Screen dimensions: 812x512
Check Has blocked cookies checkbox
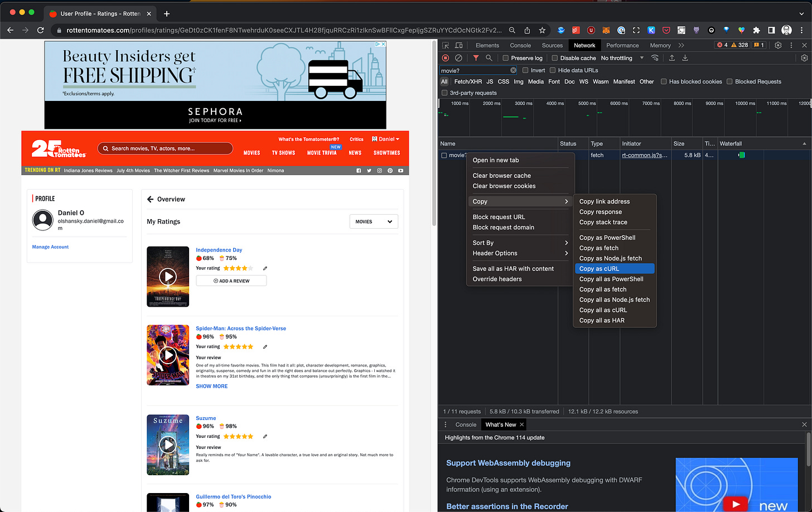(x=664, y=81)
